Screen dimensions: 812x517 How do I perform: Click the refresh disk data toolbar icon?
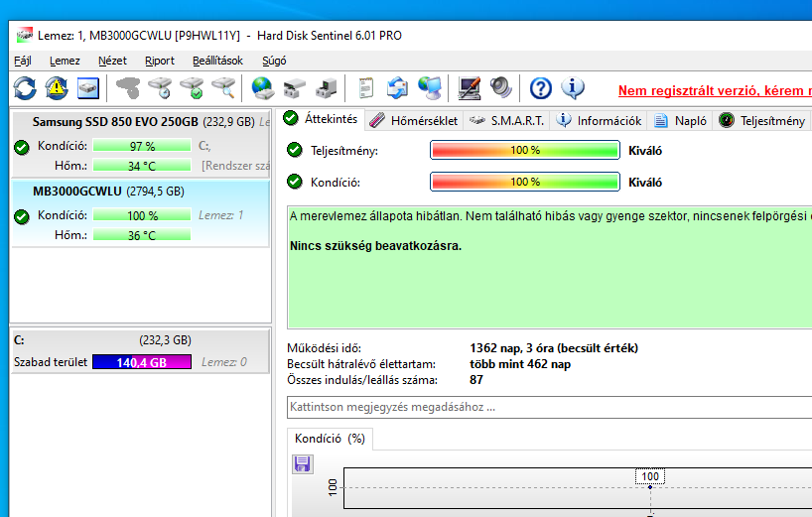25,88
